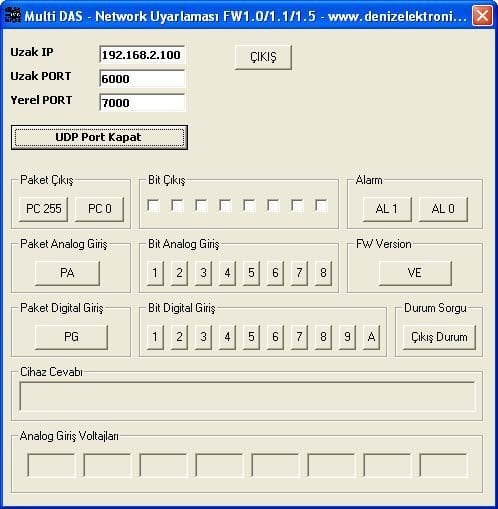Click Bit Digital Giriş button 3
Viewport: 498px width, 509px height.
click(x=203, y=337)
